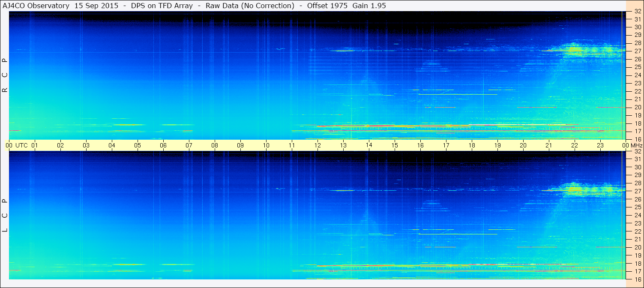Click the 24 MHz tick of LCP panel
The image size is (644, 288).
point(638,215)
